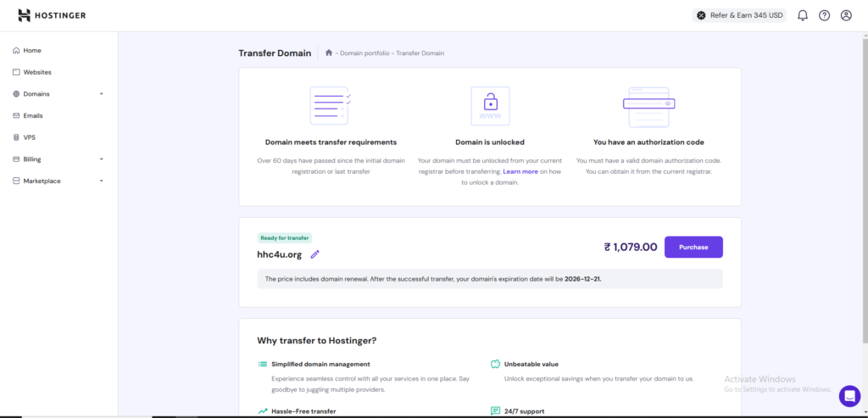Open the help question mark icon

coord(824,15)
